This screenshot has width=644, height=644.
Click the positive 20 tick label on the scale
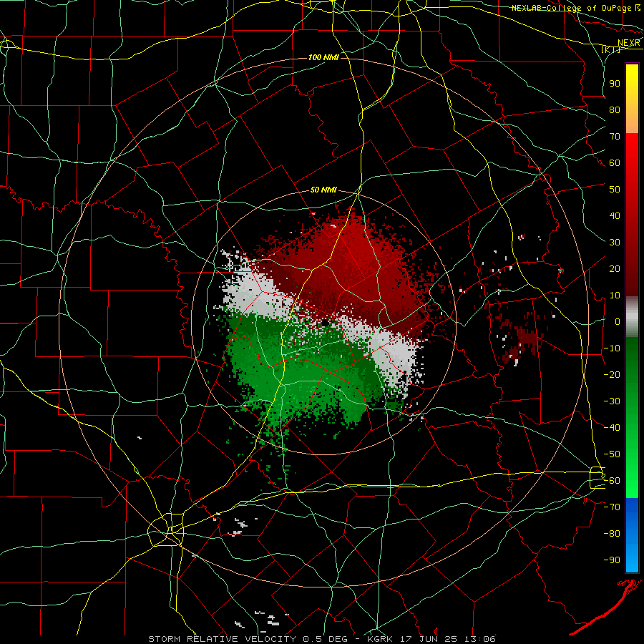(615, 268)
